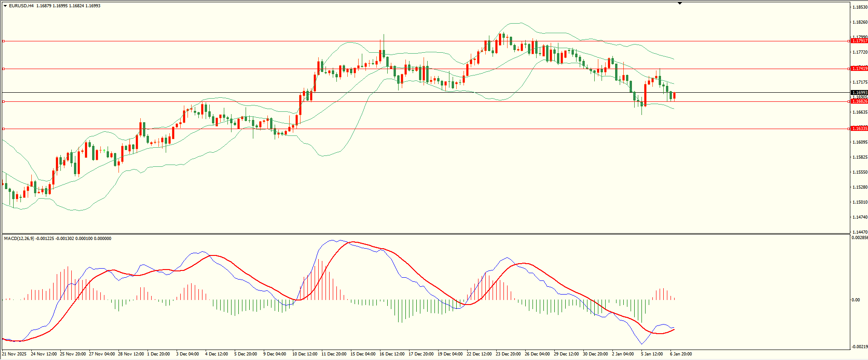Click the 15 Dec 04:00 time label
Viewport: 868px width, 360px height.
click(363, 354)
